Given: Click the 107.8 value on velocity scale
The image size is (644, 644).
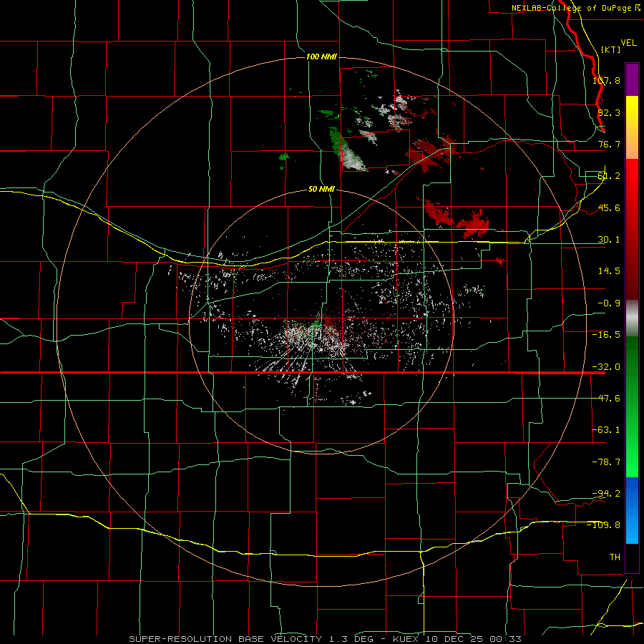Looking at the screenshot, I should pyautogui.click(x=606, y=80).
